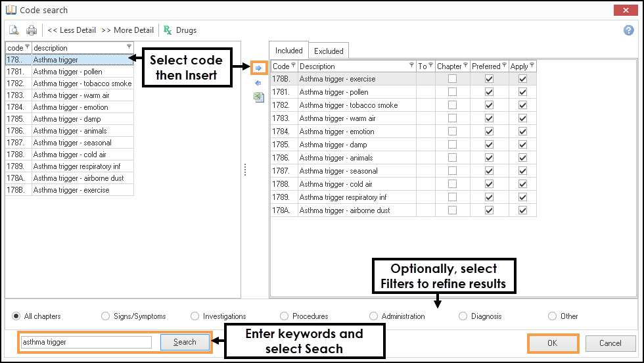Open the Preferred column filter dropdown
644x363 pixels.
pos(505,66)
